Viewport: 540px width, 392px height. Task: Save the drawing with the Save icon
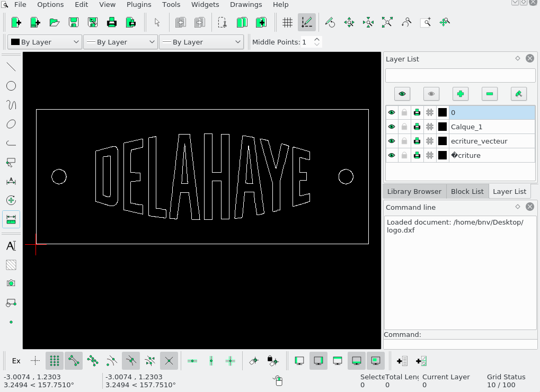click(73, 23)
